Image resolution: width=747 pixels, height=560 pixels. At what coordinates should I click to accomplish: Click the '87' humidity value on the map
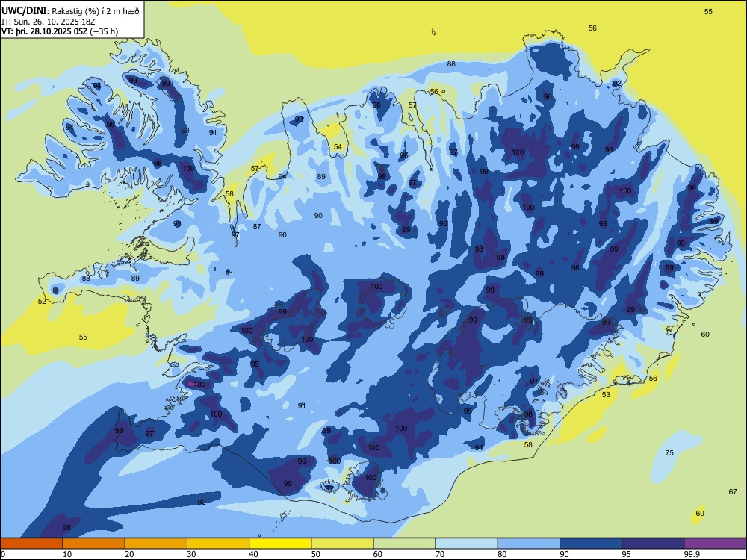[257, 227]
